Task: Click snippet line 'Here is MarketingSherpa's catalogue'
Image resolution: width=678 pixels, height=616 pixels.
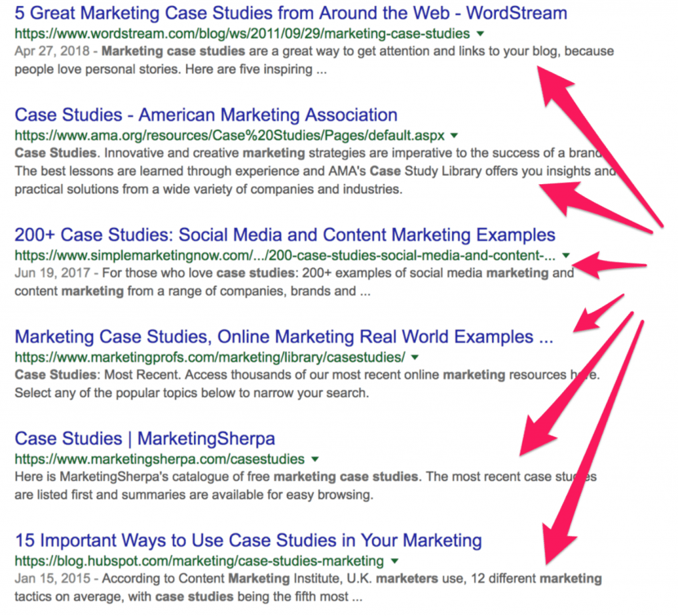Action: 305,477
